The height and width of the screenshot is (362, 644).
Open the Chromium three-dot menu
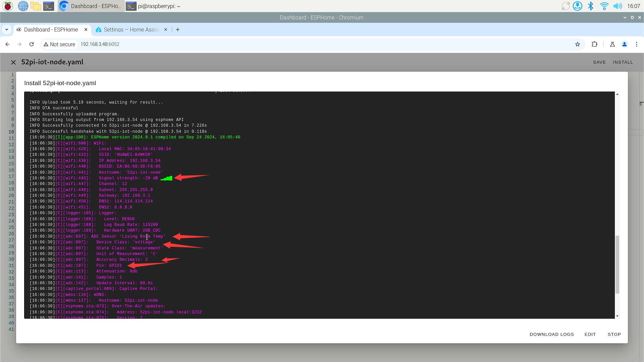point(637,44)
